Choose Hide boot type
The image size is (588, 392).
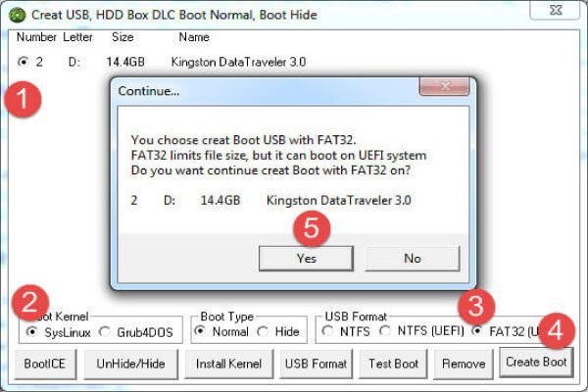pos(263,331)
